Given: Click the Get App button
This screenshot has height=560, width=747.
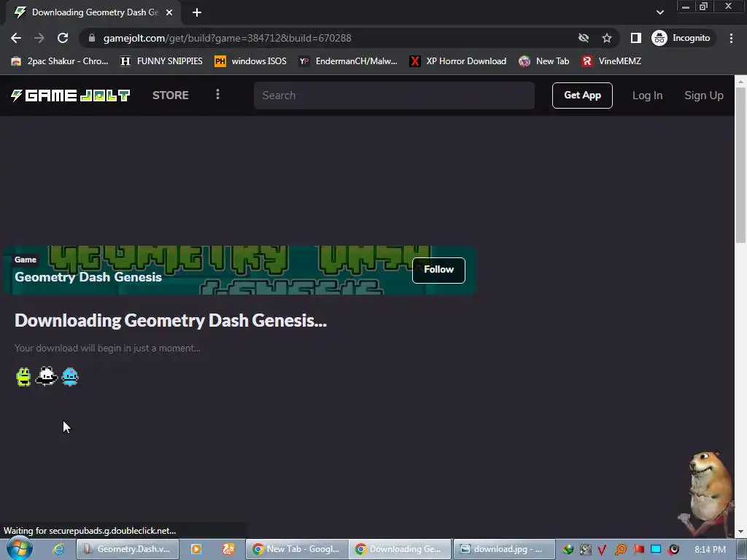Looking at the screenshot, I should coord(582,96).
